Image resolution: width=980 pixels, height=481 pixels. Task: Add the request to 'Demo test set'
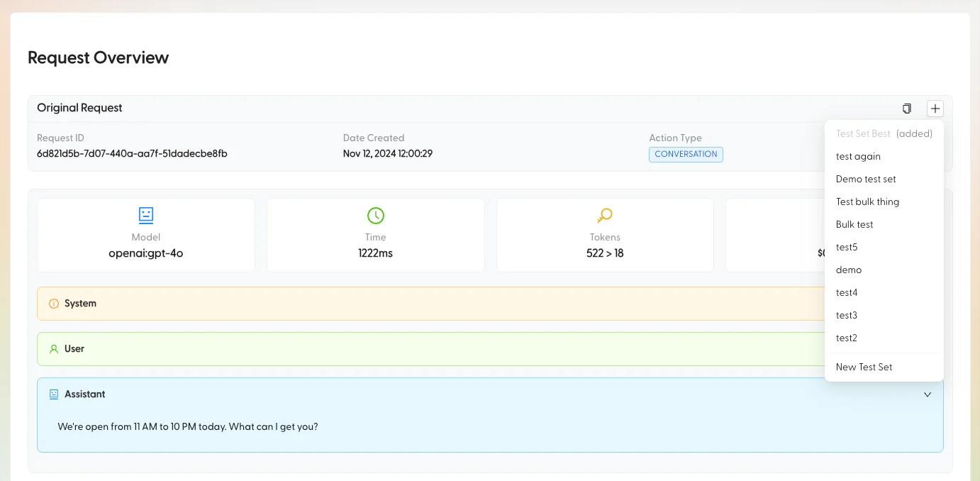(x=865, y=179)
